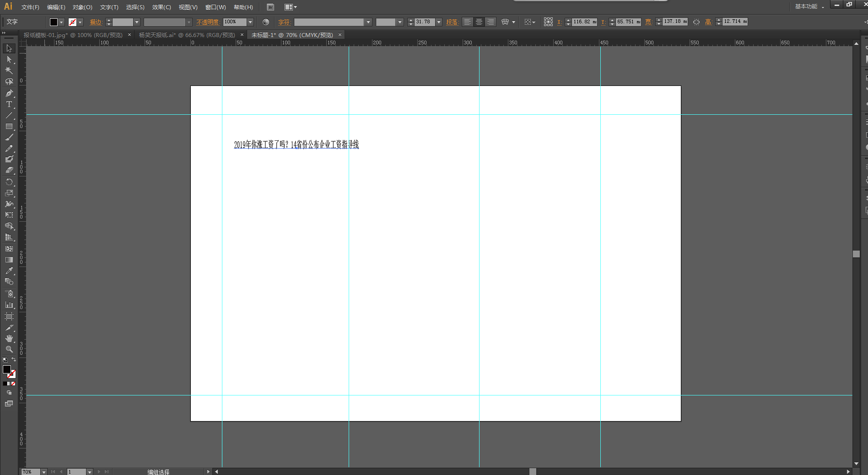Viewport: 868px width, 475px height.
Task: Select the Zoom tool
Action: (x=9, y=349)
